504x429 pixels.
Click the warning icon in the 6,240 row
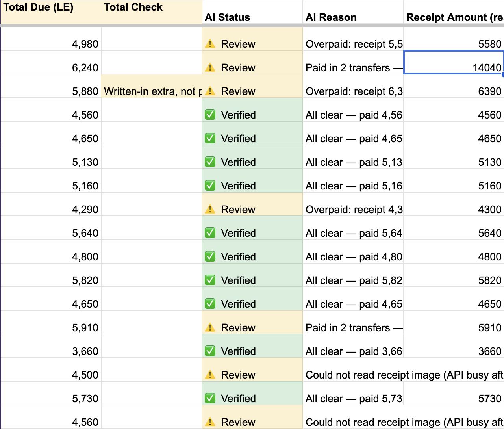[210, 67]
